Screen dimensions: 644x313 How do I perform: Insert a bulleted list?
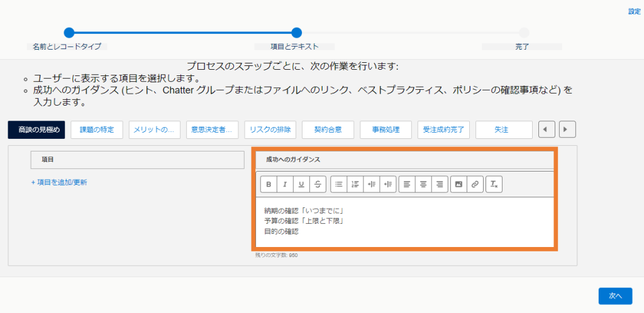338,184
